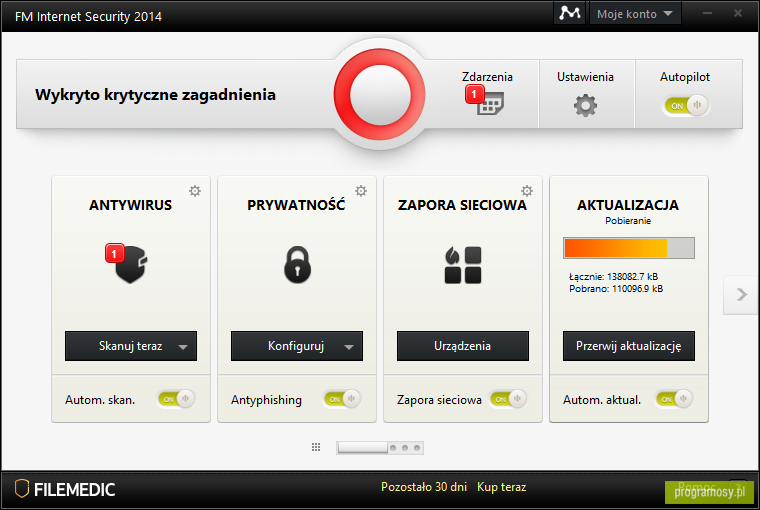This screenshot has height=510, width=760.
Task: Expand the Konfiguruj dropdown arrow
Action: (x=349, y=347)
